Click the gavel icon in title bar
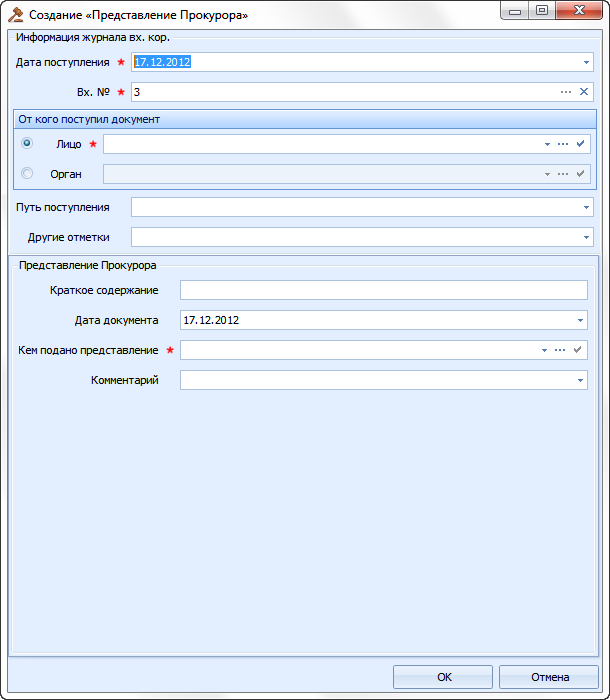 (16, 15)
